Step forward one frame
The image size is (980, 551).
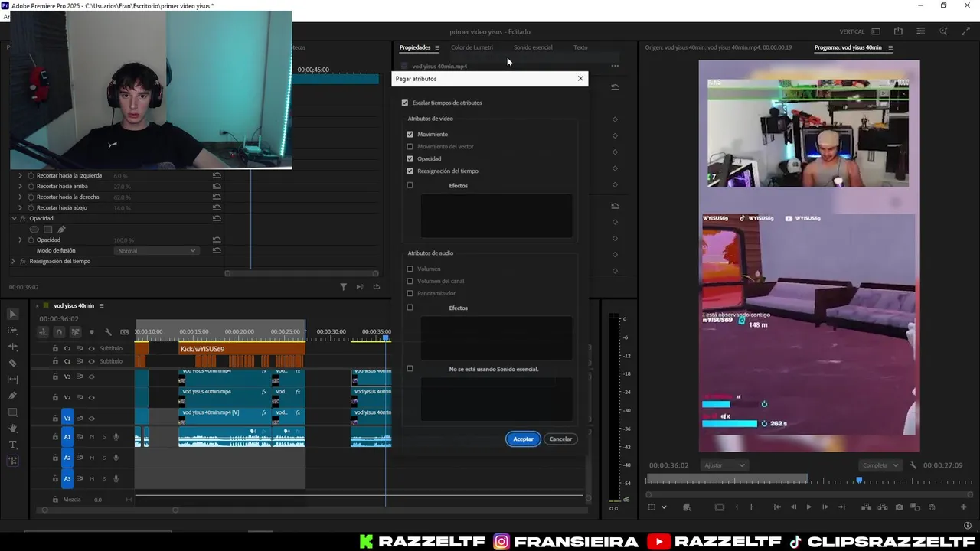click(x=825, y=507)
